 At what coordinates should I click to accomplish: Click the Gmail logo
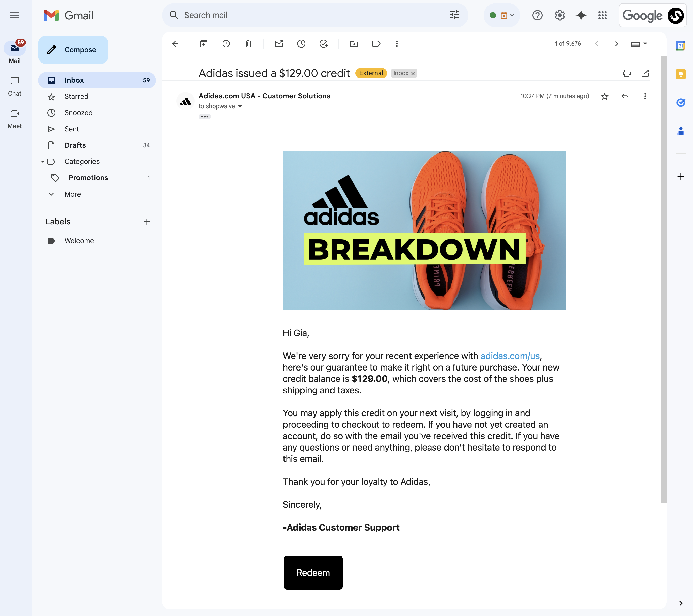[x=69, y=15]
